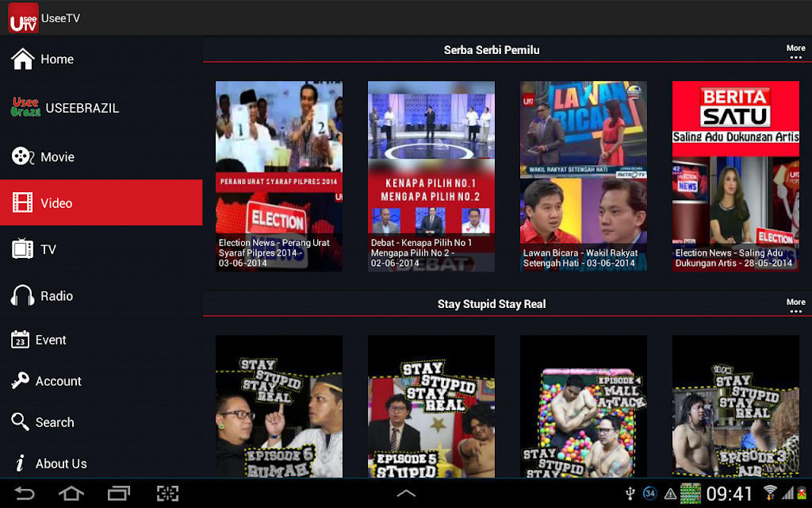Click the USB connection status icon
812x508 pixels.
coord(630,494)
